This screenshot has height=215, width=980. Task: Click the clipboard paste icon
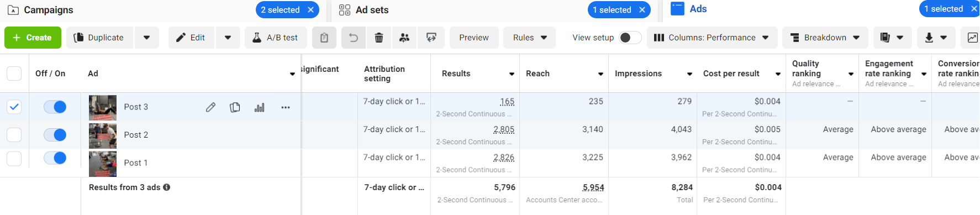[324, 38]
